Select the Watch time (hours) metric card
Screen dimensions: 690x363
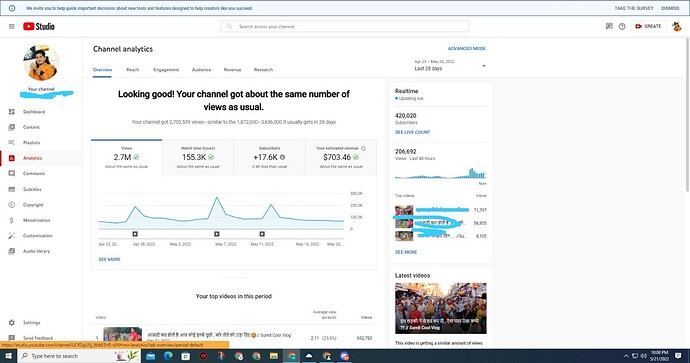point(198,158)
